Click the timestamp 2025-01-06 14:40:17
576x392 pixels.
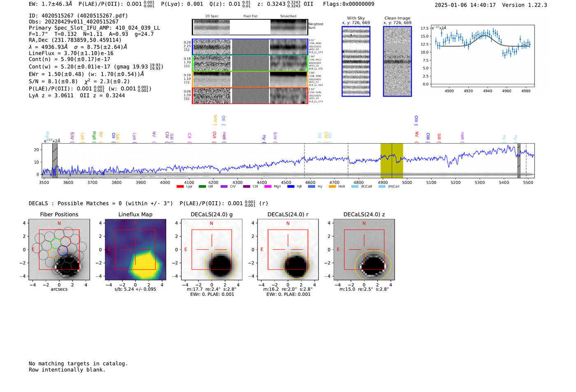(465, 5)
